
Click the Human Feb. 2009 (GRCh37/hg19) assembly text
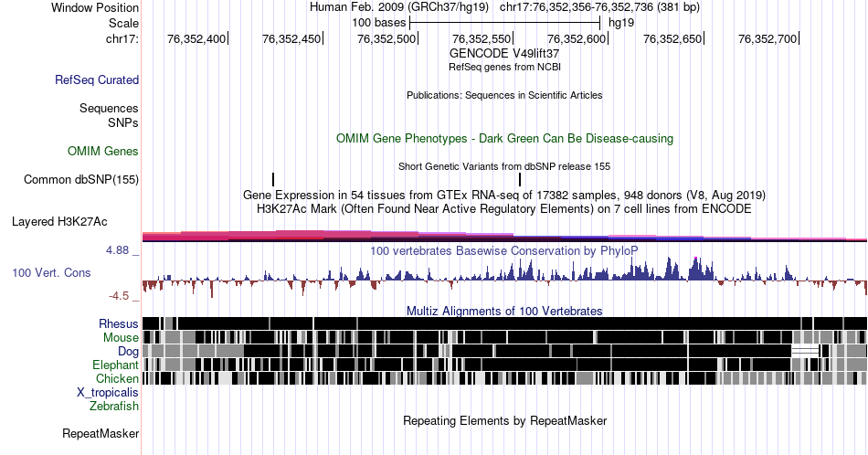tap(399, 7)
